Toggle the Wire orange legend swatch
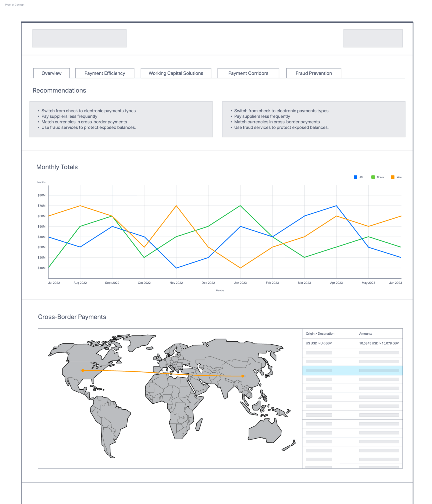 coord(393,177)
